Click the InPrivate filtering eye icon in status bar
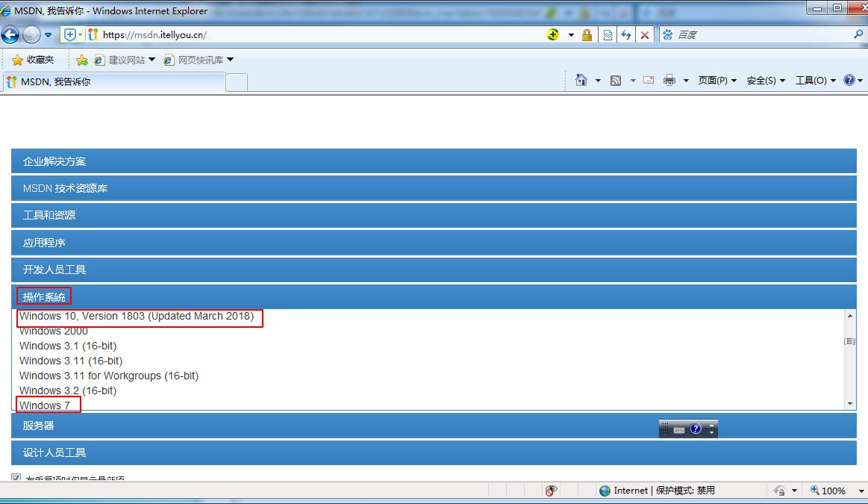This screenshot has height=504, width=868. point(551,491)
